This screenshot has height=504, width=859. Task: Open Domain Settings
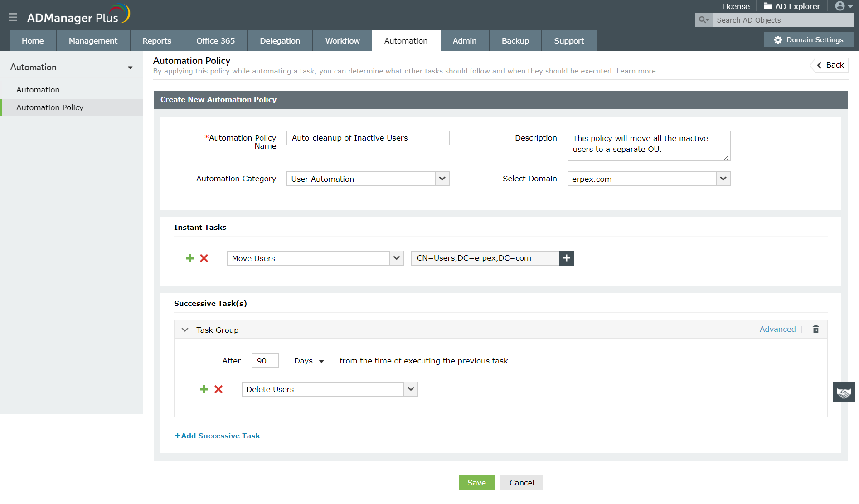(x=809, y=40)
